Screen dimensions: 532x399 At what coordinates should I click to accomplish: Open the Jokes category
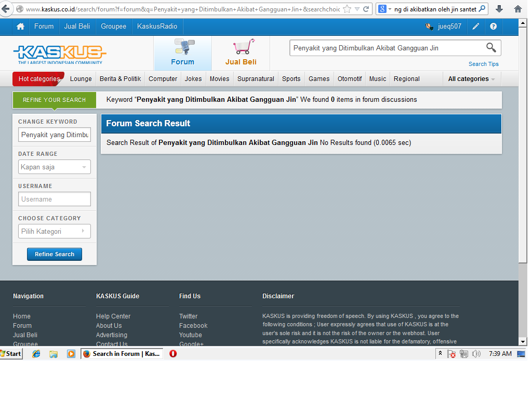coord(193,79)
